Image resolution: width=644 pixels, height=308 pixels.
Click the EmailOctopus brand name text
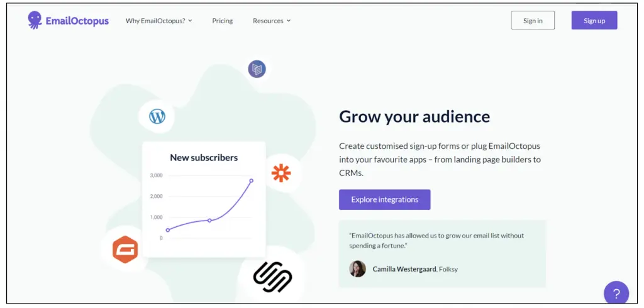[77, 21]
